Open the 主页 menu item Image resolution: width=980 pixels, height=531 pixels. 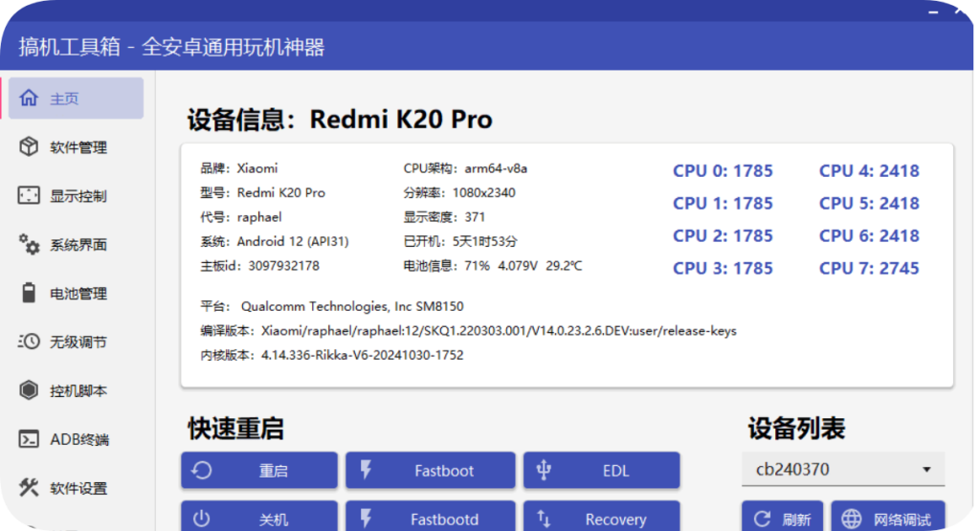coord(77,99)
